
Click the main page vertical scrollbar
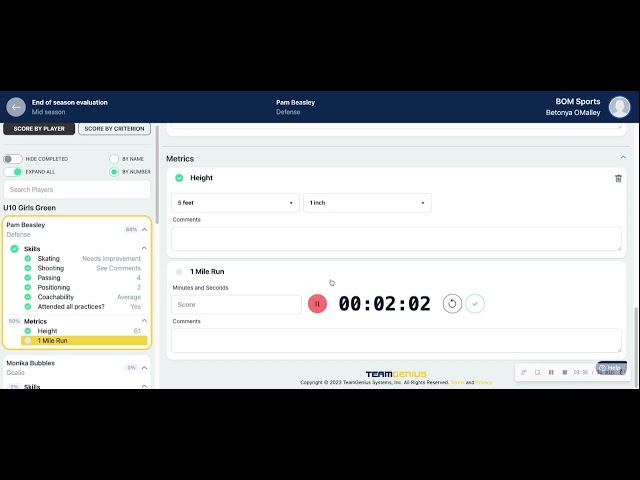click(x=635, y=346)
